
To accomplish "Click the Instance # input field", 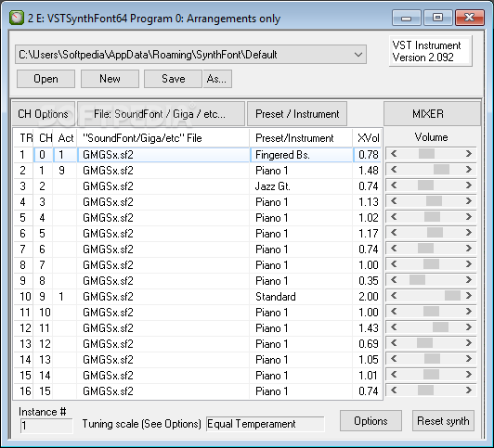I will [x=46, y=426].
